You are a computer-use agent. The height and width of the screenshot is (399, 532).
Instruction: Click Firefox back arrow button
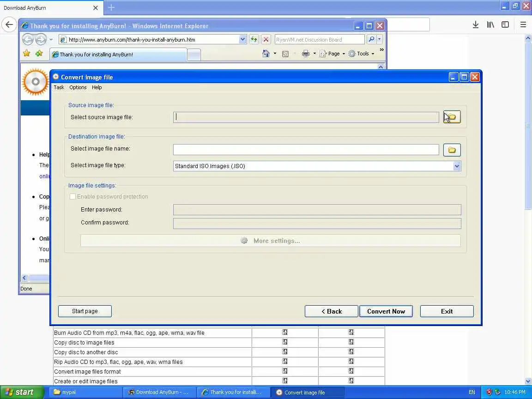tap(9, 24)
